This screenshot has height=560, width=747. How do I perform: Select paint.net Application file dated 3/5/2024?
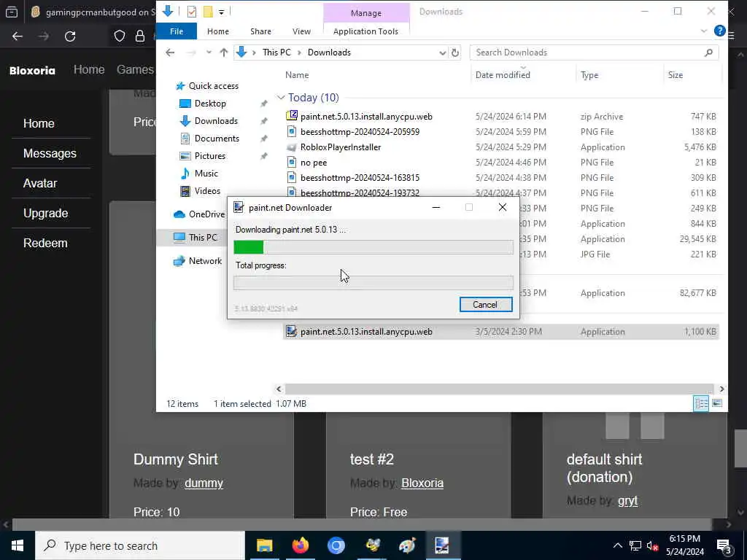pos(500,332)
